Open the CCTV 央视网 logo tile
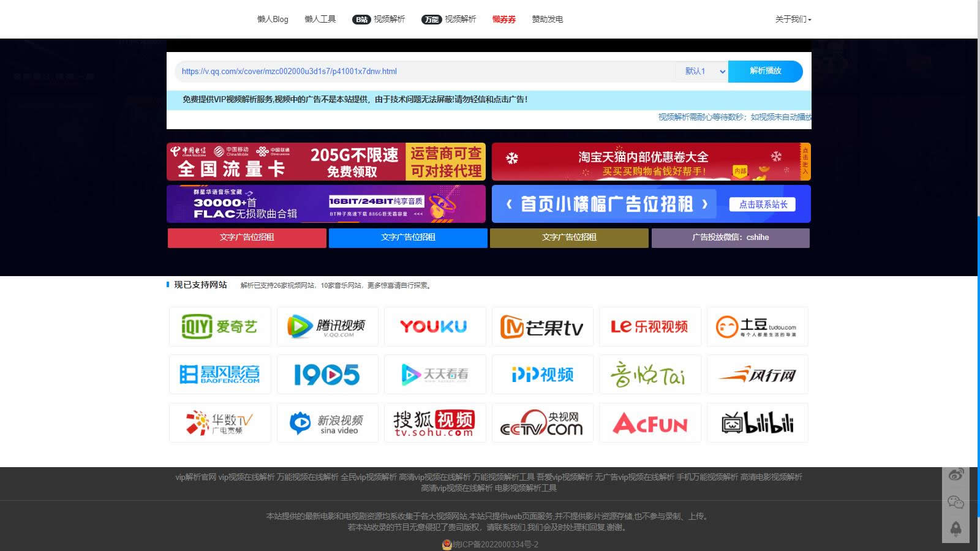Image resolution: width=980 pixels, height=551 pixels. [x=543, y=422]
